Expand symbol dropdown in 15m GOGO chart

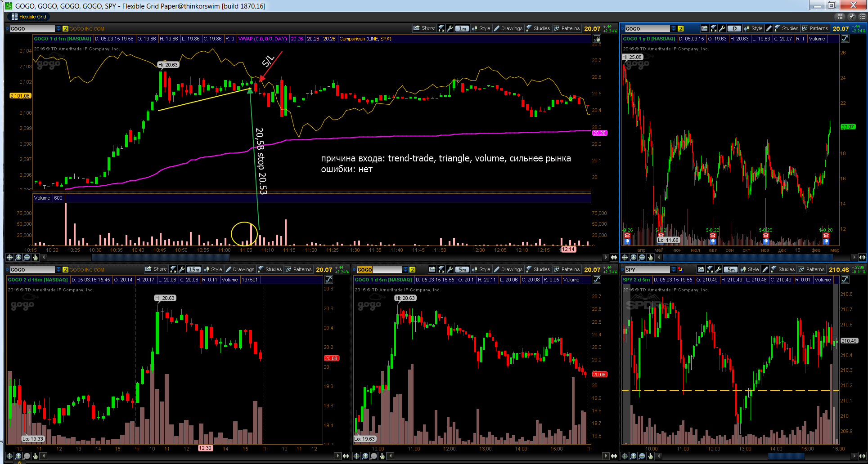[58, 270]
